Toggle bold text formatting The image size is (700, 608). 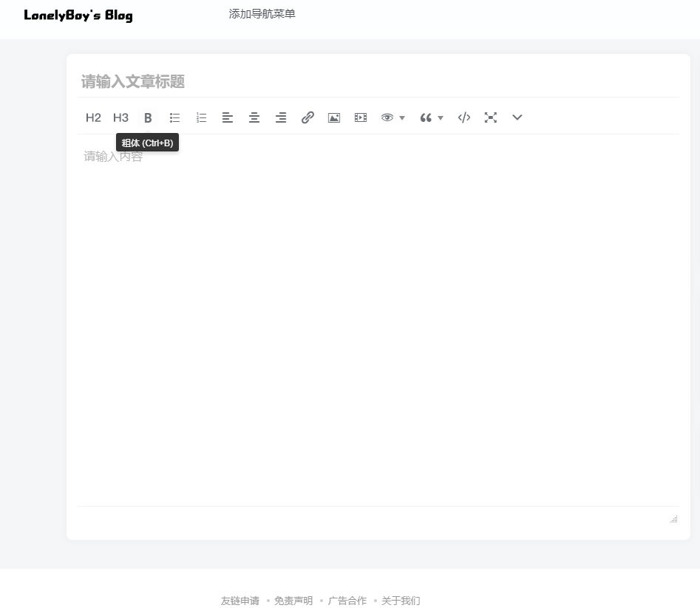[x=148, y=117]
